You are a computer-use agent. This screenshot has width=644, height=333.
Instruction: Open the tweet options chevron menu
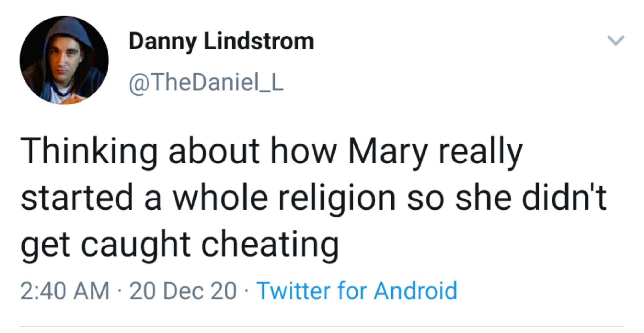615,41
